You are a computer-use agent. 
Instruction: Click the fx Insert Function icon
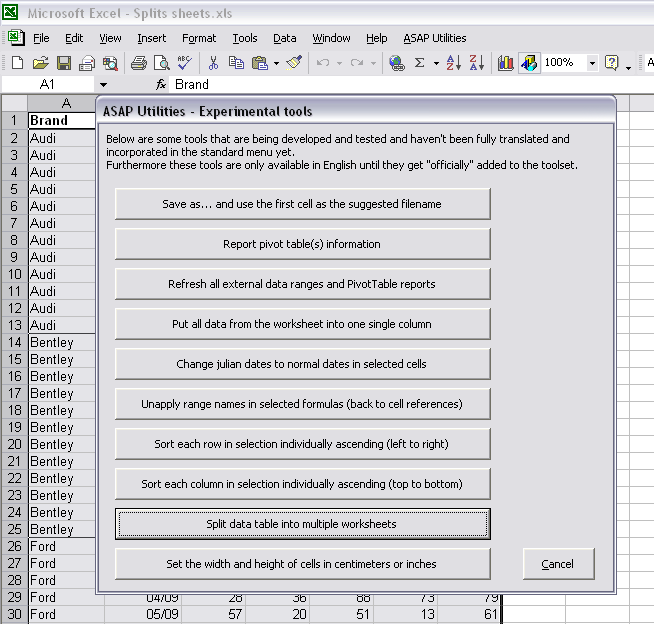coord(161,85)
